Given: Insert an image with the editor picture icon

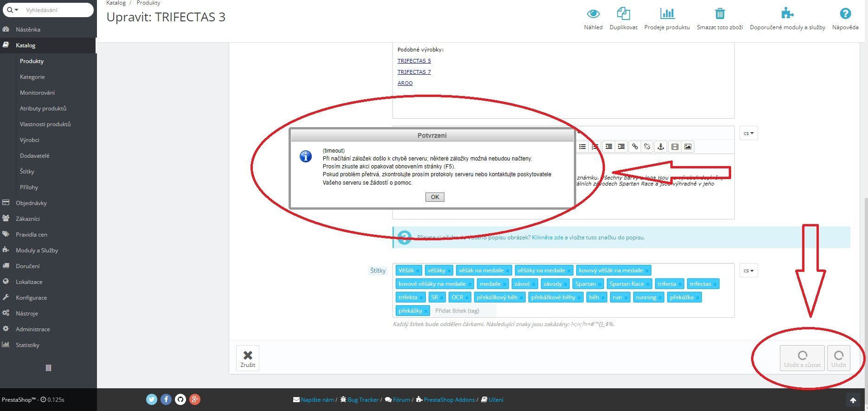Looking at the screenshot, I should pyautogui.click(x=688, y=147).
